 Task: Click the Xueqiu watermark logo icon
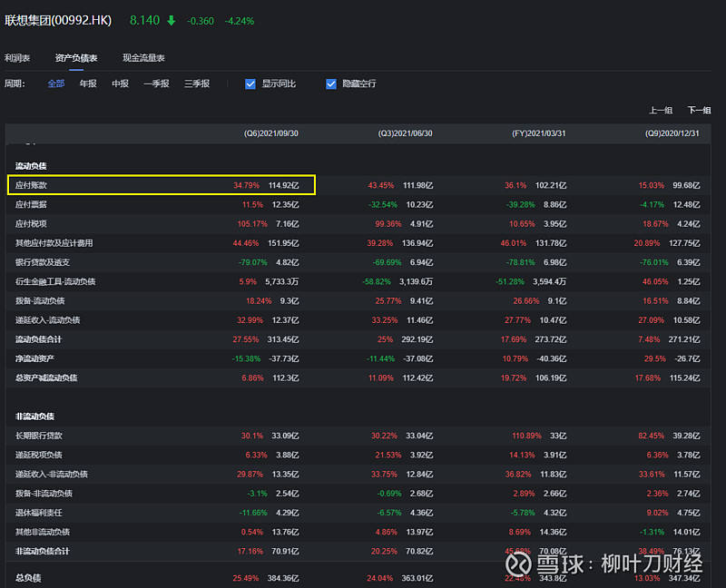(x=518, y=563)
